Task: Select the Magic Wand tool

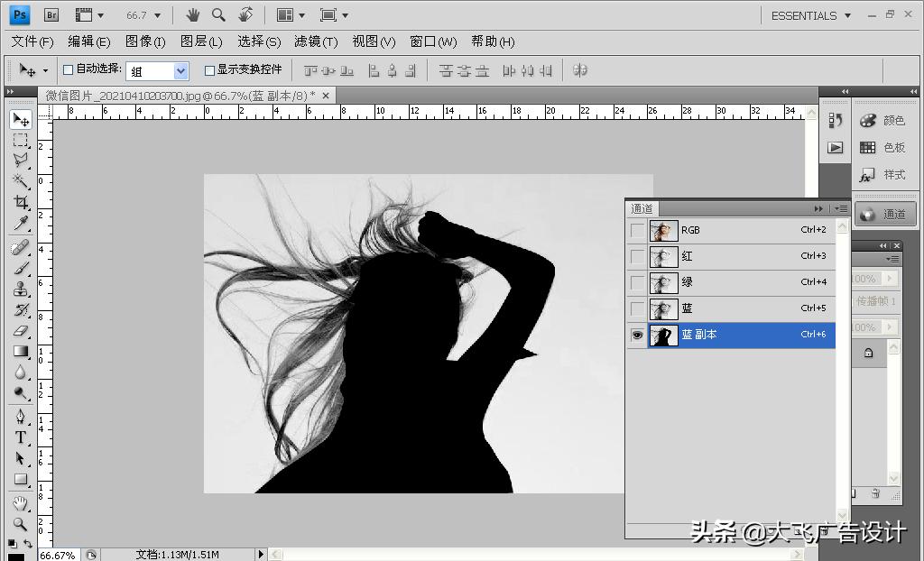Action: pyautogui.click(x=21, y=181)
